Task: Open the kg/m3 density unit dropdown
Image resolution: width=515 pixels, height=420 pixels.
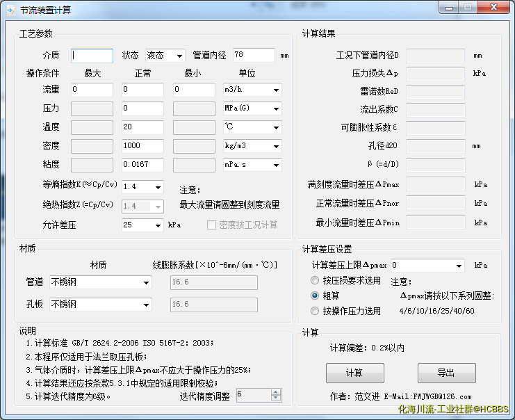Action: coord(252,146)
